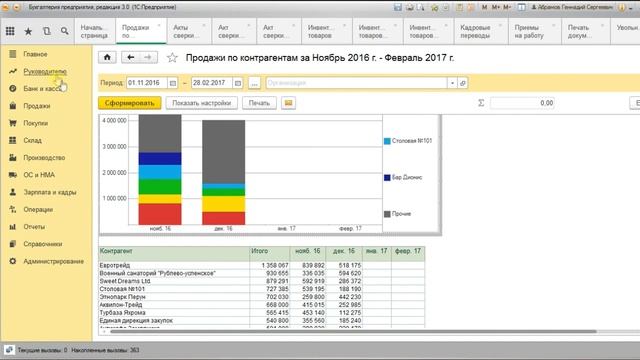The image size is (640, 360).
Task: Add the report to favorites via the star outline
Action: (x=172, y=58)
